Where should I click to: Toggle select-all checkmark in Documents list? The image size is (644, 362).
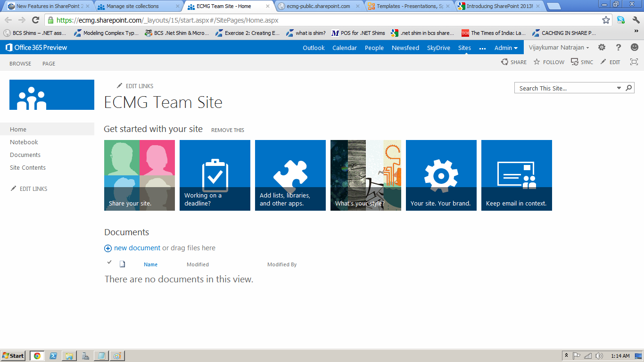[109, 262]
